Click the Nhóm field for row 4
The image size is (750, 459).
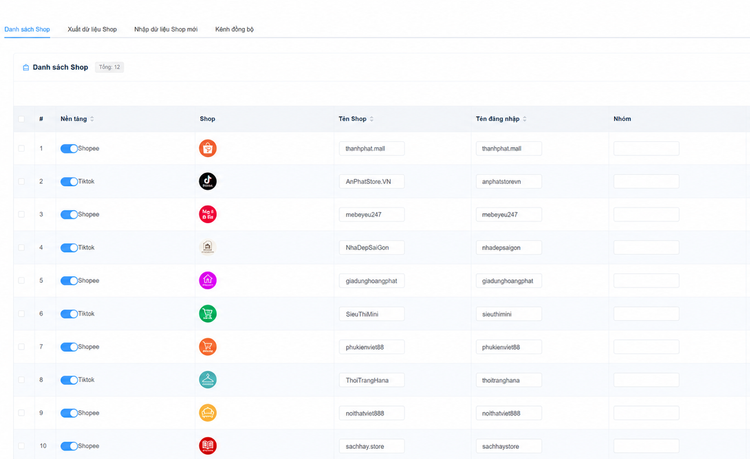pos(646,247)
